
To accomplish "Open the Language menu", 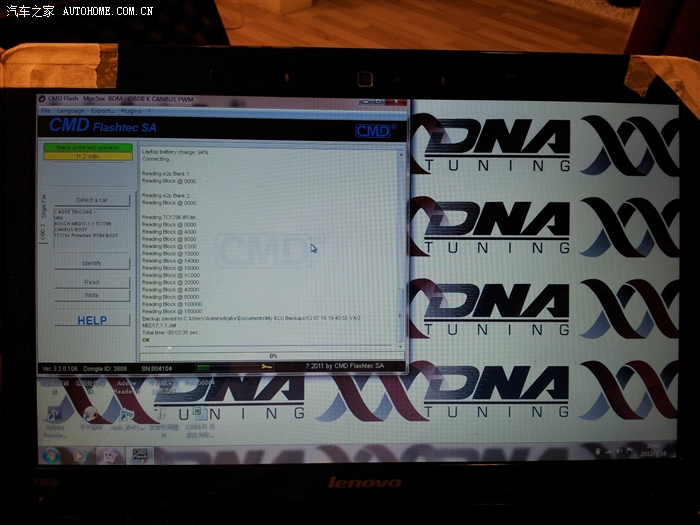I will pyautogui.click(x=70, y=111).
